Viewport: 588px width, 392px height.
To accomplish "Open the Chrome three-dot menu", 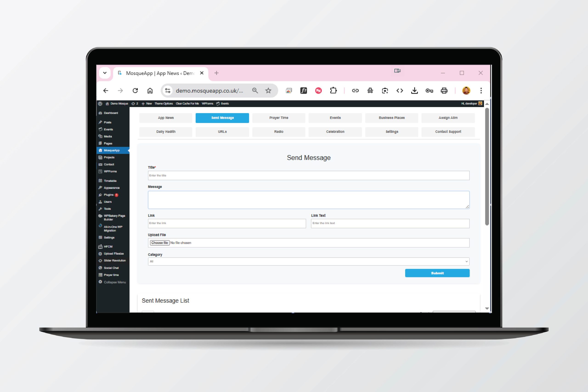I will (x=481, y=91).
